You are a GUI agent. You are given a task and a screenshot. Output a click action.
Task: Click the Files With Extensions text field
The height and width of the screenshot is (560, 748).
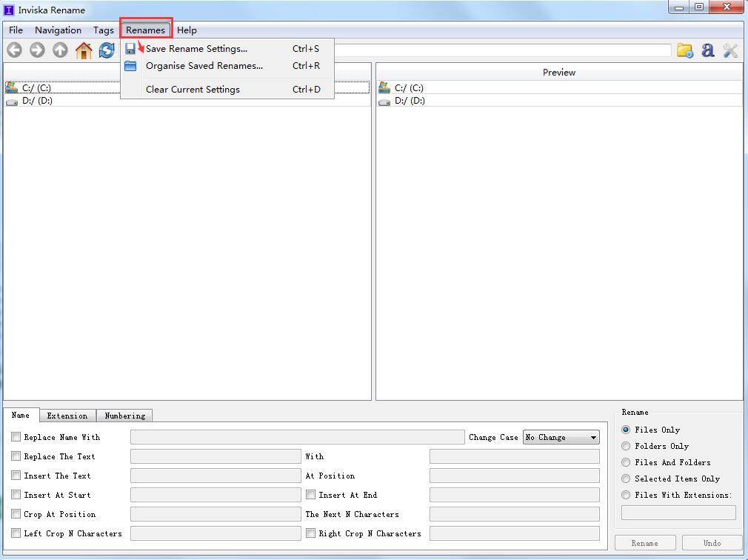pyautogui.click(x=678, y=513)
